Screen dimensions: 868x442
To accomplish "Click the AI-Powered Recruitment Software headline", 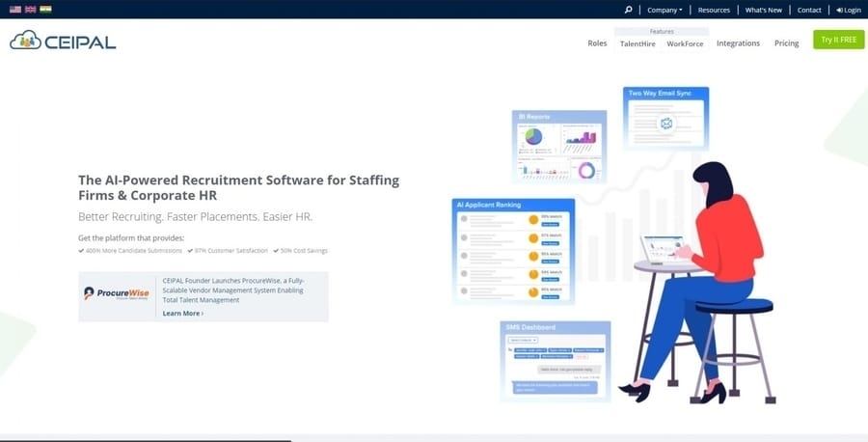I will tap(238, 188).
